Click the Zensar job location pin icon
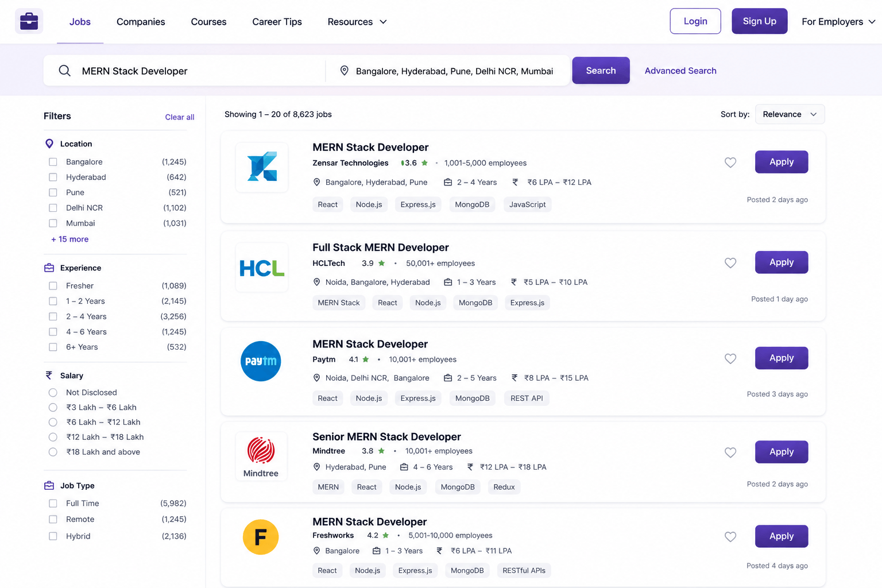The image size is (882, 588). point(316,182)
